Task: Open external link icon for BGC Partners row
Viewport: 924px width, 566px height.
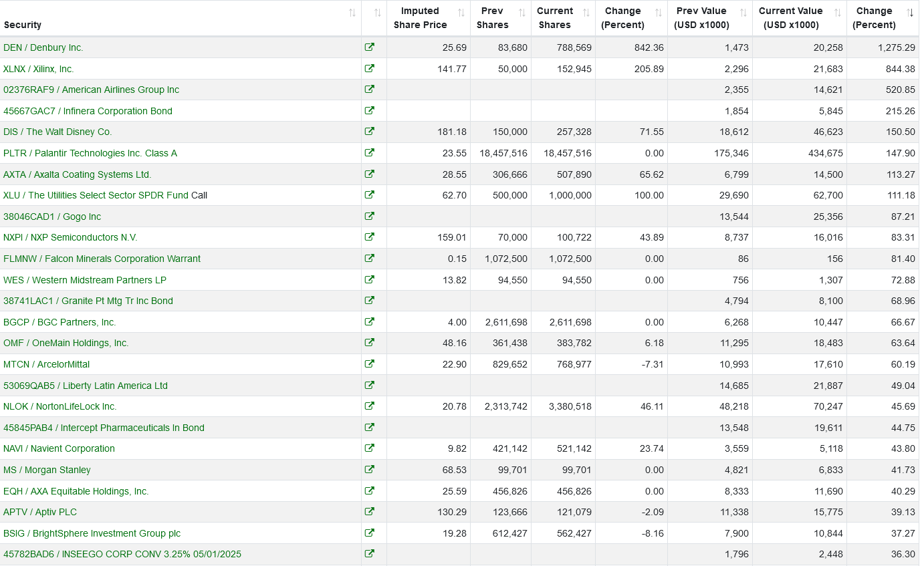Action: [x=370, y=322]
